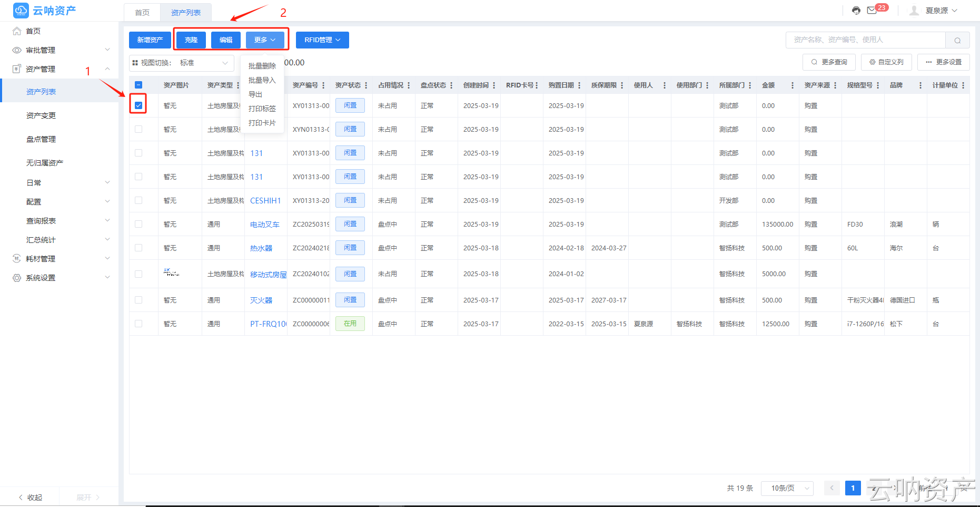Screen dimensions: 980x507
Task: Open column menu for 占用情况 header
Action: click(409, 85)
